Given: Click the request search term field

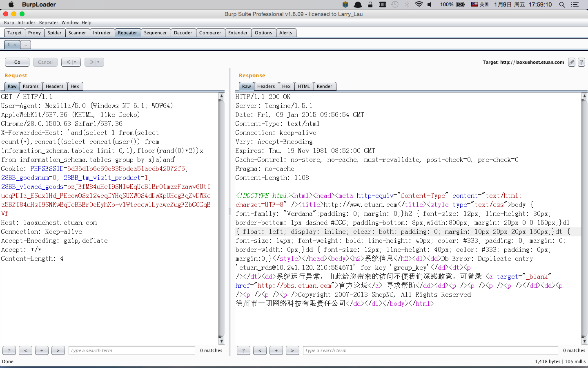Looking at the screenshot, I should pos(132,350).
